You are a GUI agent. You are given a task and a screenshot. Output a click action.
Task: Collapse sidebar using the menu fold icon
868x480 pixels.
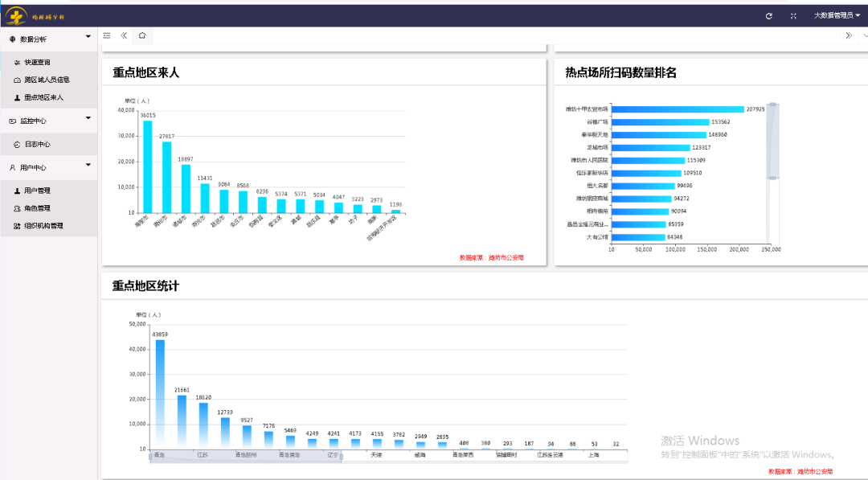107,35
